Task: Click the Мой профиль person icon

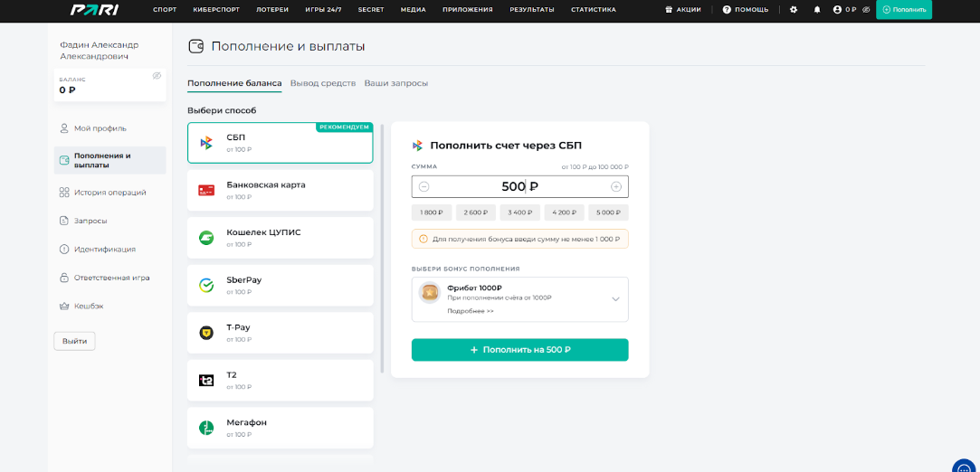Action: [63, 128]
